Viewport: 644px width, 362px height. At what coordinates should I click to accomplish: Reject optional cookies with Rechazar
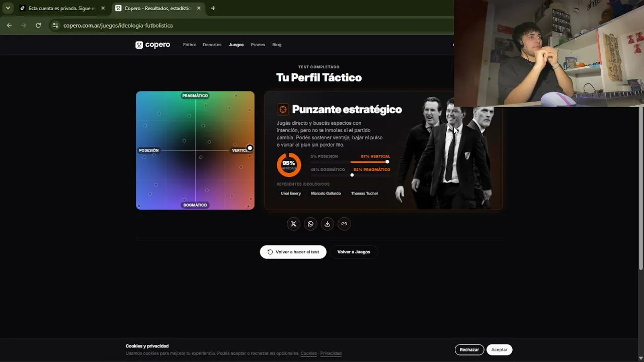[x=469, y=350]
